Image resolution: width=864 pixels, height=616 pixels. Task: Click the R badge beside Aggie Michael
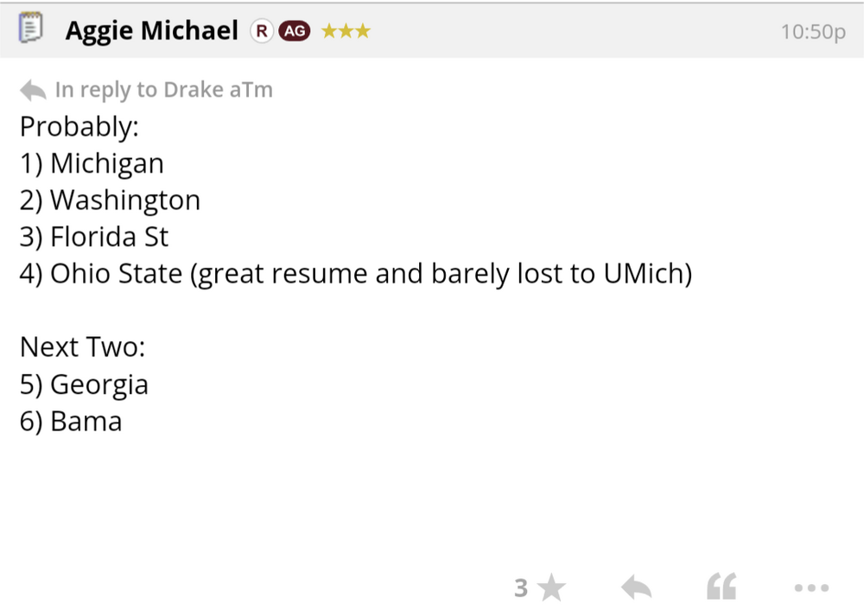[261, 29]
